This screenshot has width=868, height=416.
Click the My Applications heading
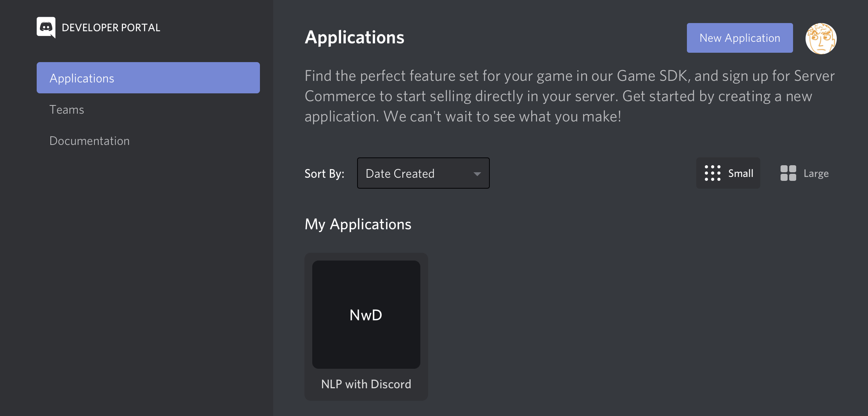coord(358,224)
